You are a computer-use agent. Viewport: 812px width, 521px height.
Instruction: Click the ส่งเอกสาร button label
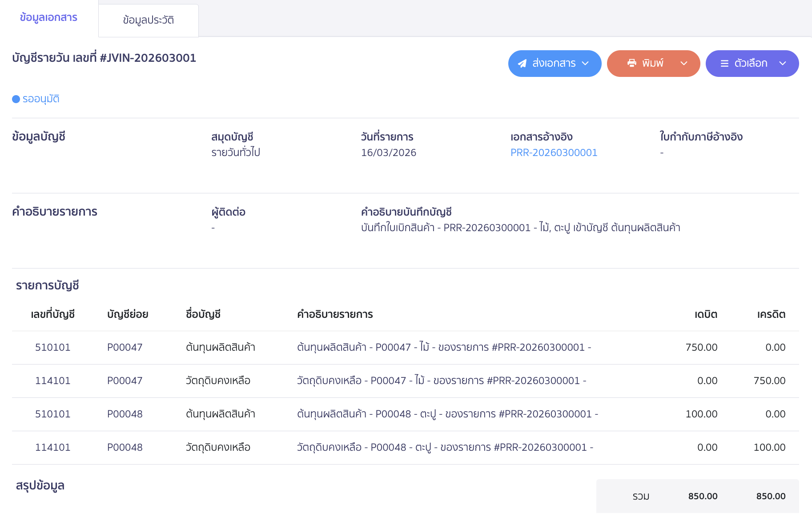pyautogui.click(x=554, y=64)
